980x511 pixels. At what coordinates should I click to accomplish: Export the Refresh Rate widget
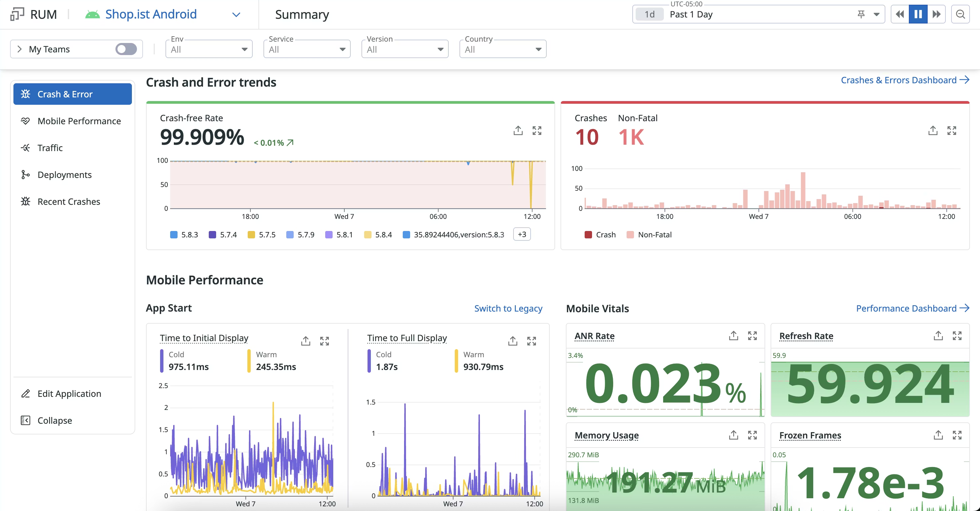click(938, 336)
